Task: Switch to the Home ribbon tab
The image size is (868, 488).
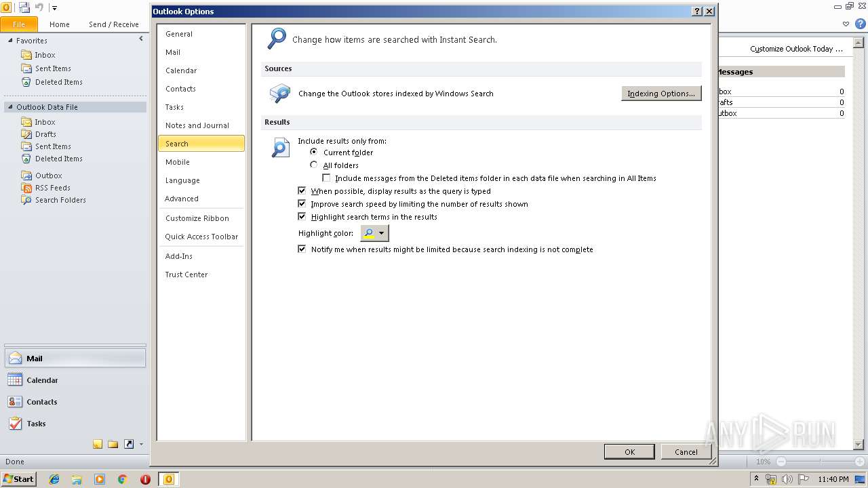Action: click(x=60, y=24)
